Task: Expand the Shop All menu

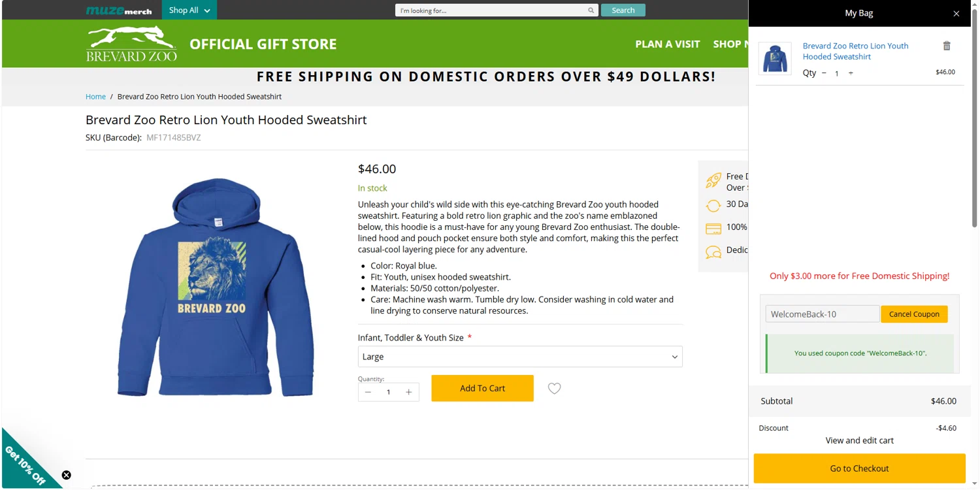Action: point(189,10)
